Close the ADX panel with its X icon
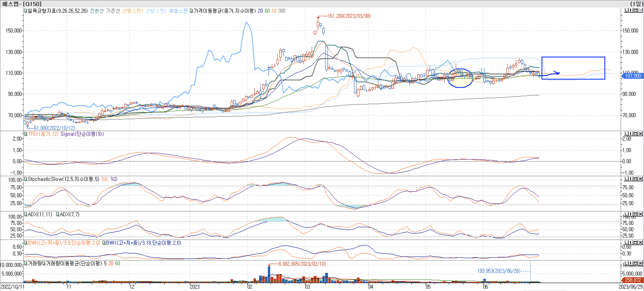 (x=640, y=214)
